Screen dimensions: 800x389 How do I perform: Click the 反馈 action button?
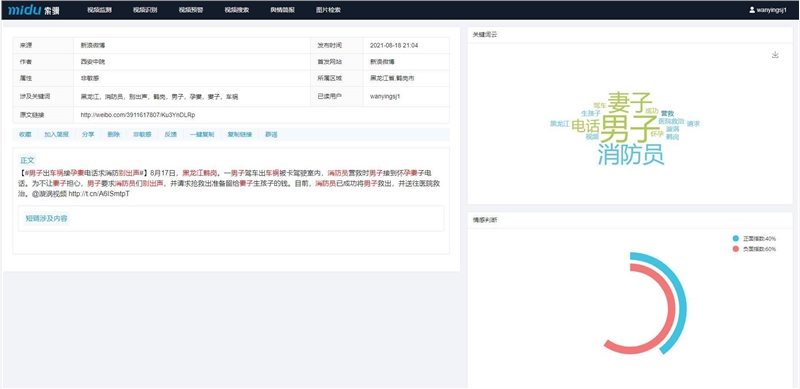pyautogui.click(x=170, y=135)
